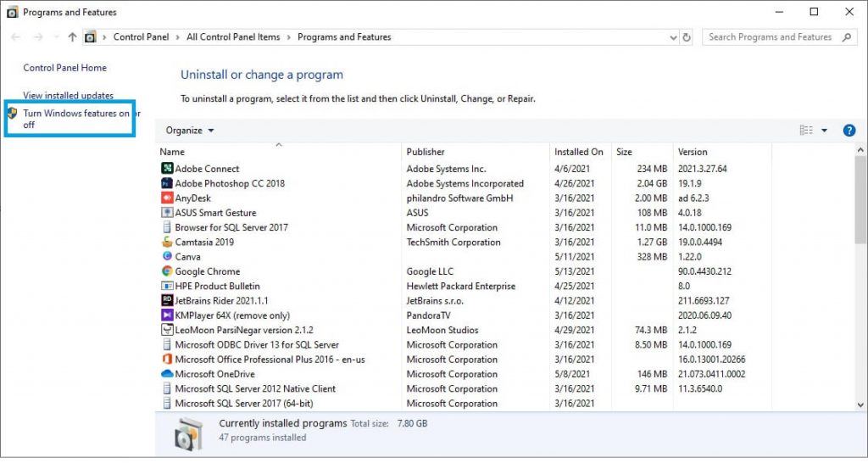Click the Hewlett Packard Enterprise publisher cell

click(460, 286)
